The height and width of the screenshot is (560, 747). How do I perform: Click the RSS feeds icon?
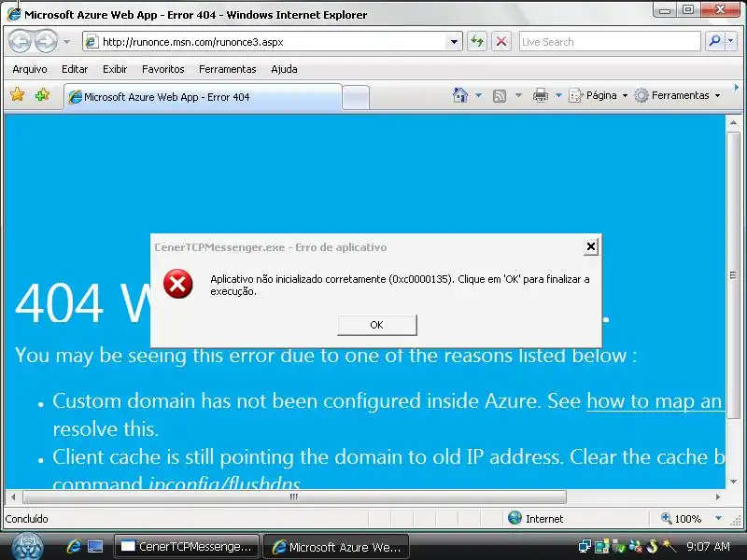pyautogui.click(x=500, y=96)
